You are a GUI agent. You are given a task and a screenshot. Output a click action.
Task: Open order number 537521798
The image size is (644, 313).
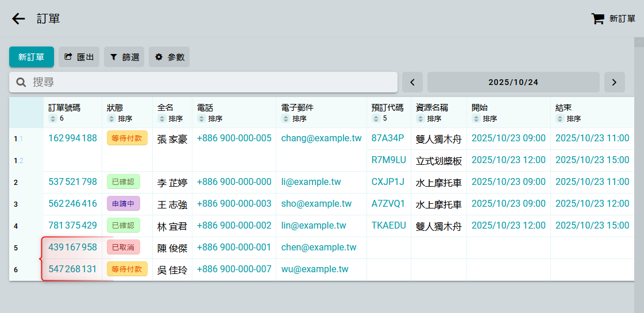[72, 182]
